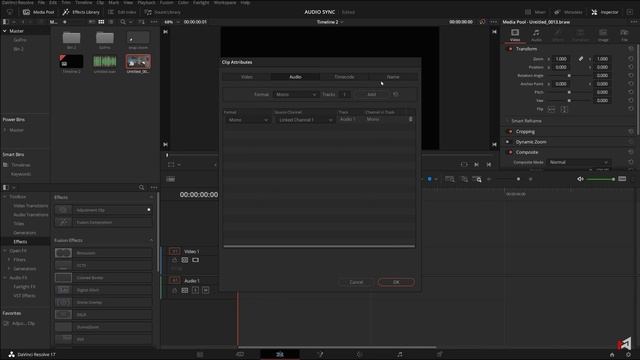Image resolution: width=640 pixels, height=360 pixels.
Task: Open the Effects Library panel
Action: [81, 12]
